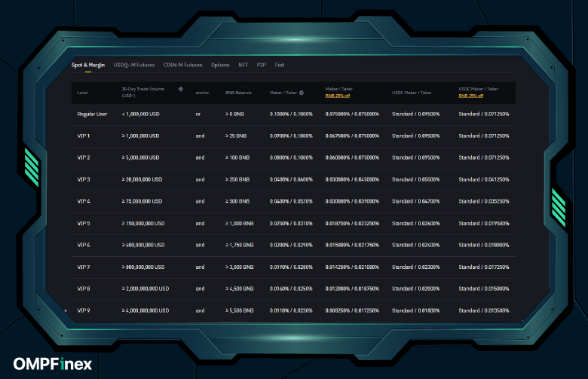Switch to the P2P tab
Viewport: 588px width, 379px height.
click(x=262, y=66)
